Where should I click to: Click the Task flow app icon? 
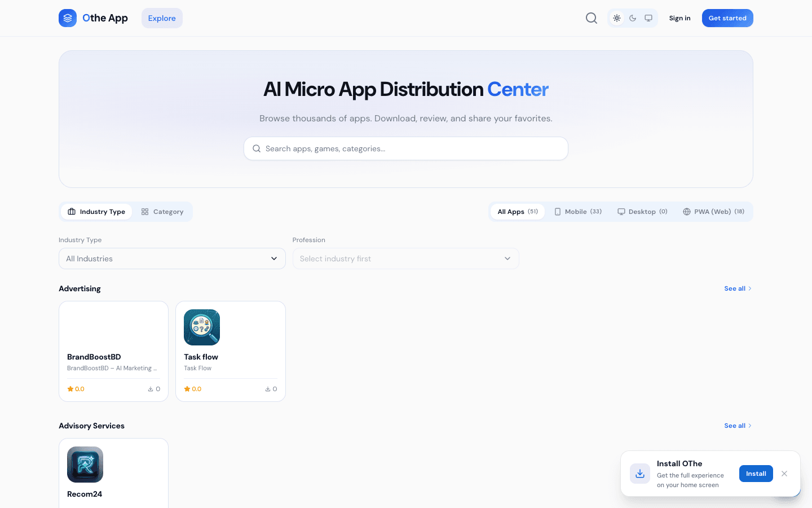click(x=202, y=327)
